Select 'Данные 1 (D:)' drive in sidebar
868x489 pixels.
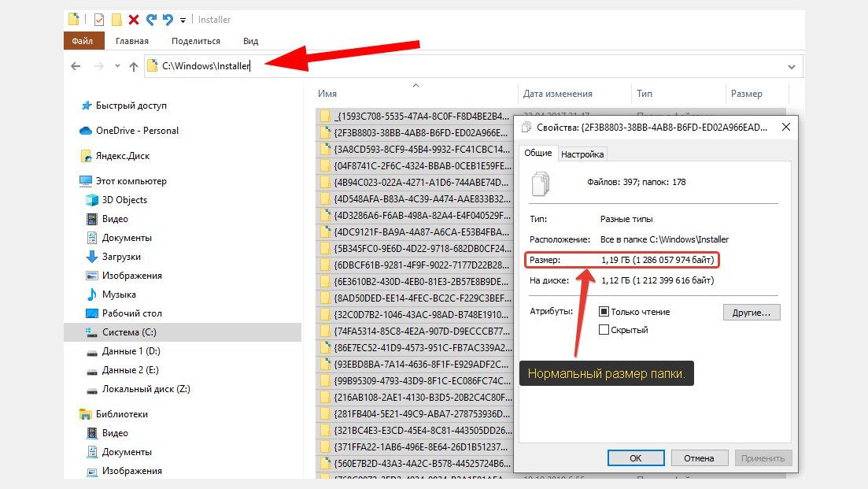point(131,351)
